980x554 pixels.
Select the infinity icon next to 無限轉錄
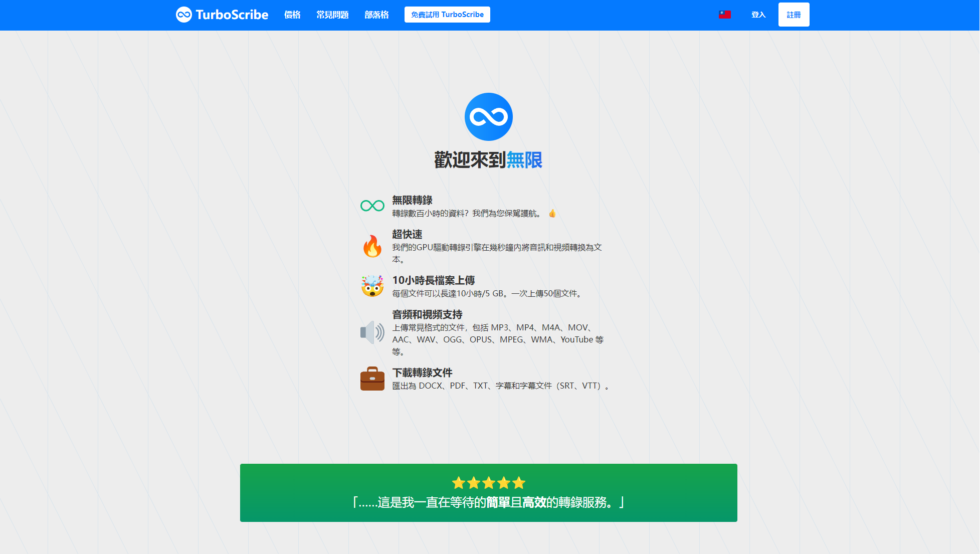coord(372,205)
